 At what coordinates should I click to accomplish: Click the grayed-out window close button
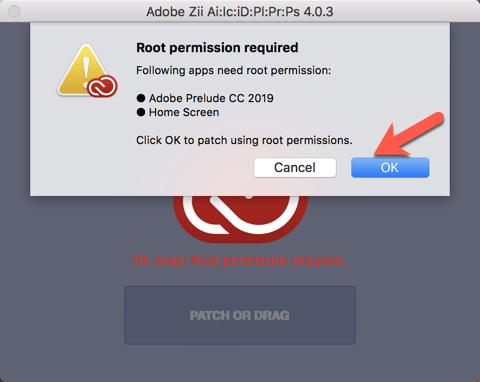(14, 11)
